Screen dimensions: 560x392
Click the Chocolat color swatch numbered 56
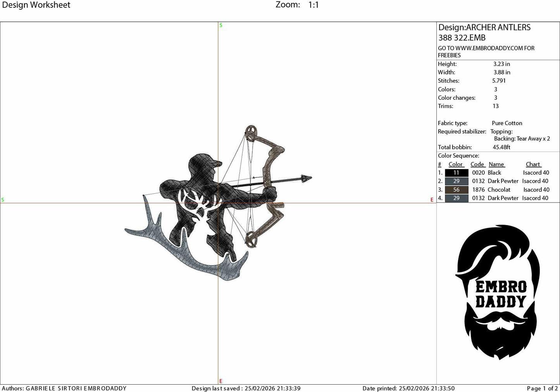457,190
